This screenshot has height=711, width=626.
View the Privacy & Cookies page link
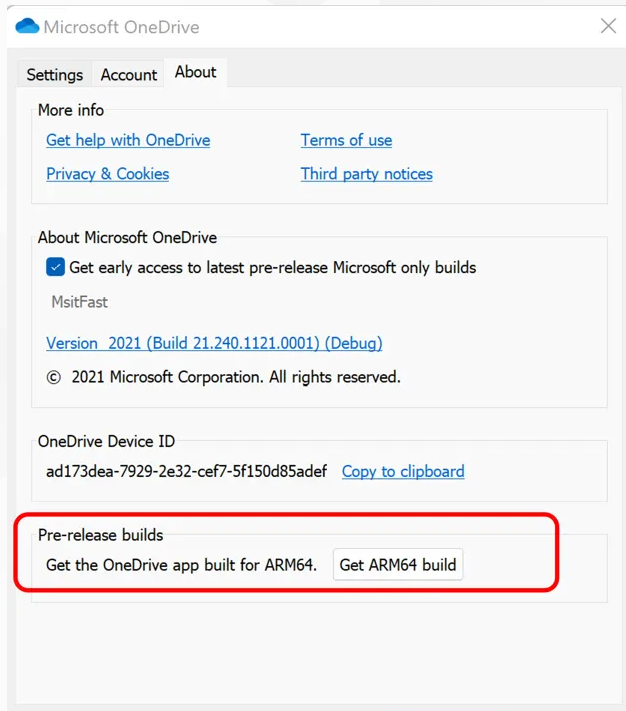point(107,174)
